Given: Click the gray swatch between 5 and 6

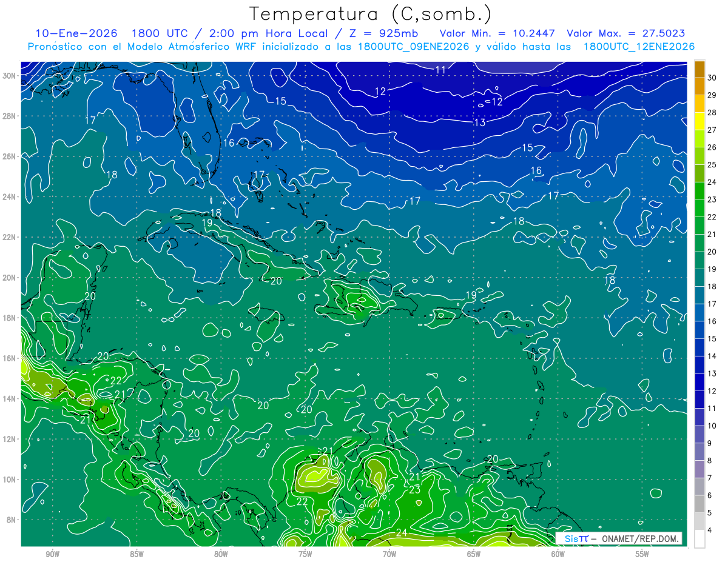Looking at the screenshot, I should point(699,504).
